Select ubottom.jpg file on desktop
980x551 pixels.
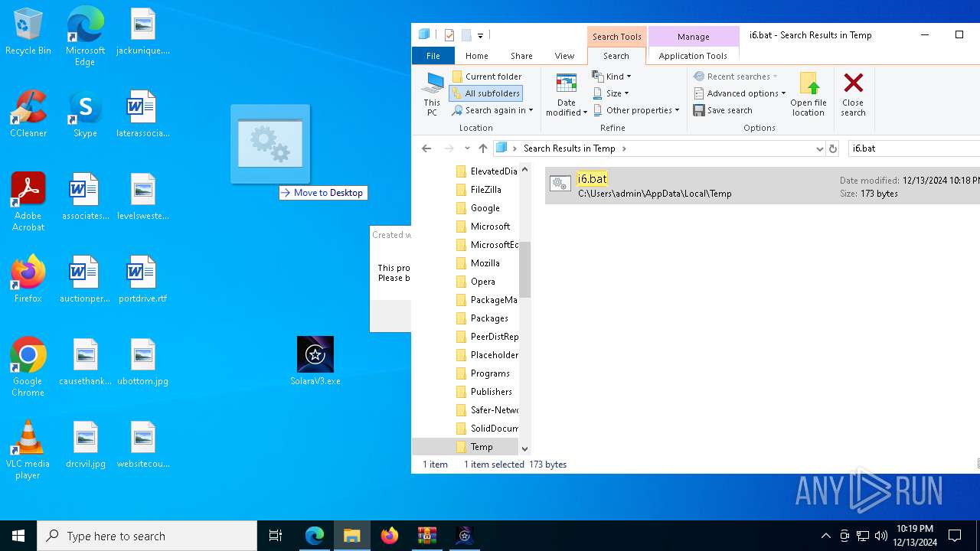pyautogui.click(x=143, y=363)
